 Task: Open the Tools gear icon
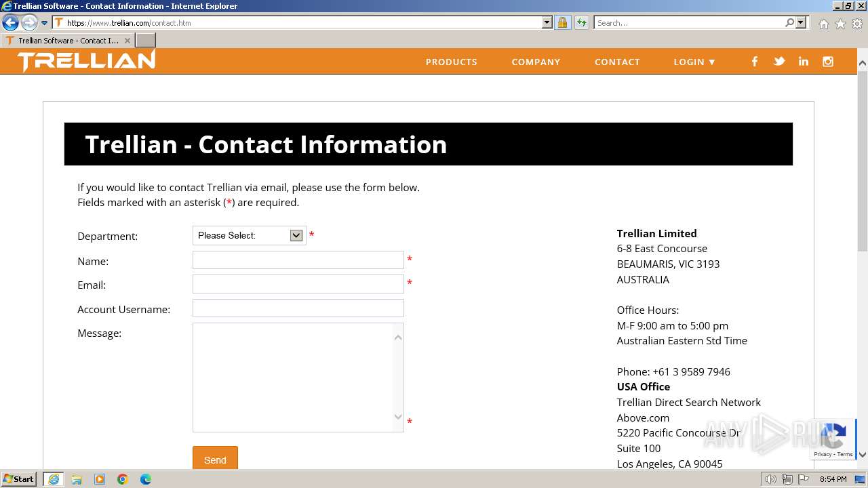click(x=857, y=24)
